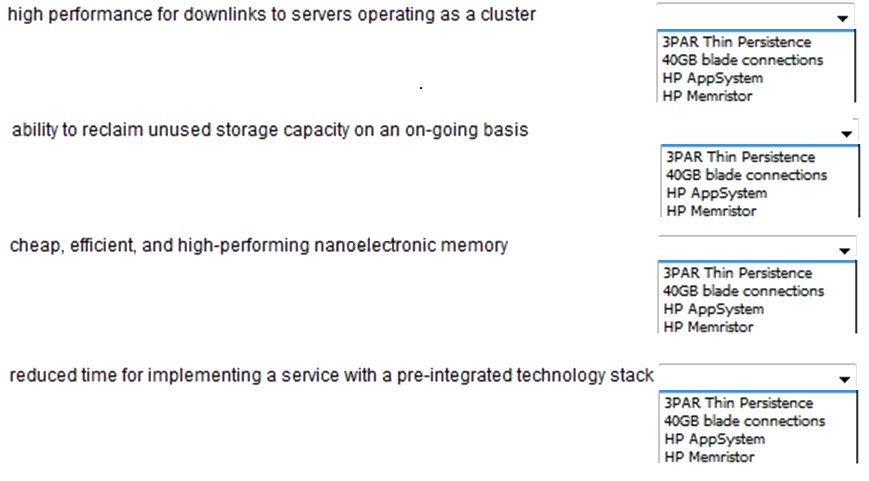Select HP AppSystem in fourth list
The height and width of the screenshot is (481, 869).
715,439
